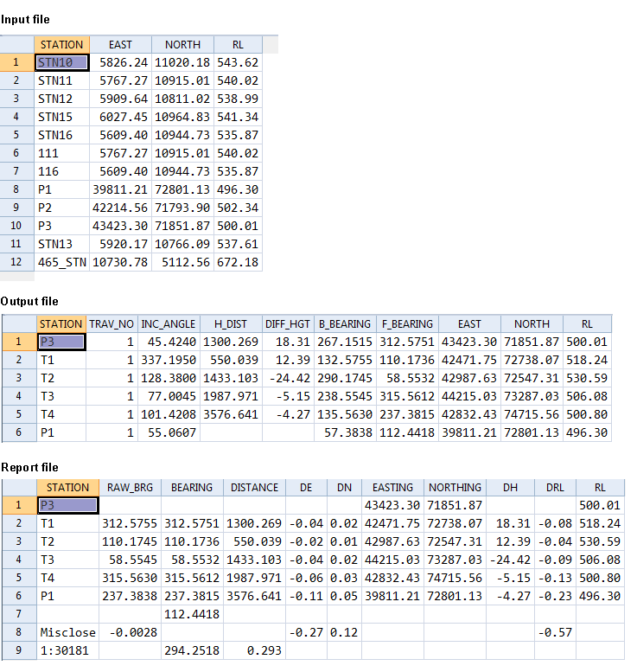Click DE misclose value -0.27

coord(306,632)
